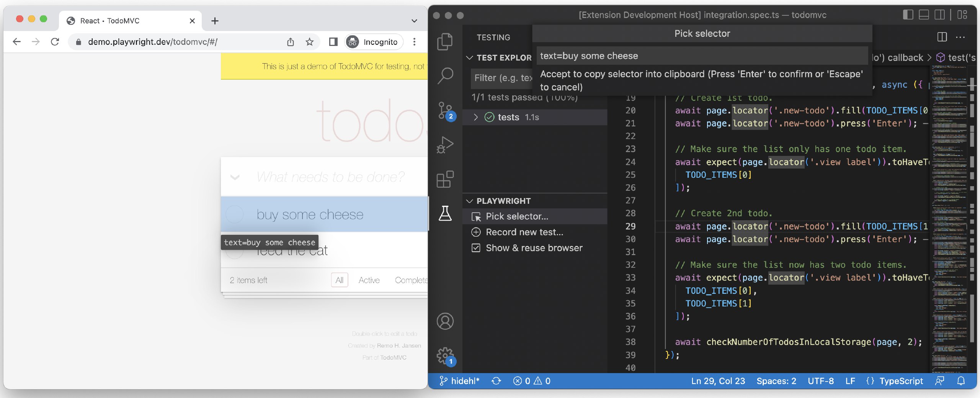
Task: Select Pick selector... entry
Action: (x=535, y=216)
